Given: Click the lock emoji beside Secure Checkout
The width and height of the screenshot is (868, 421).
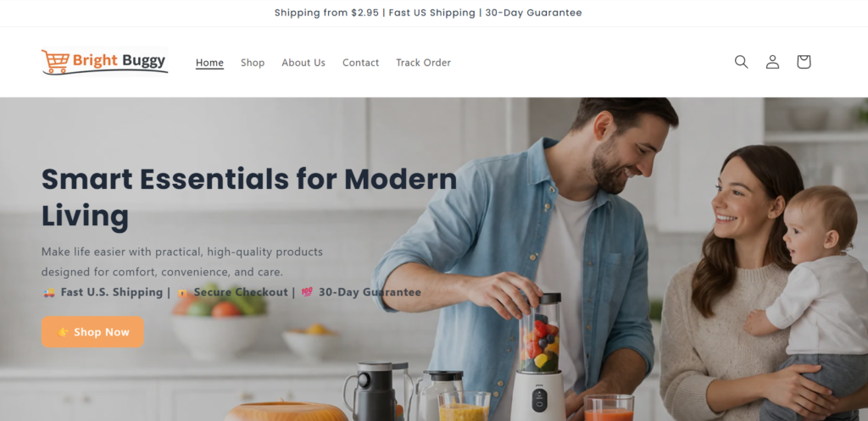Looking at the screenshot, I should tap(182, 293).
